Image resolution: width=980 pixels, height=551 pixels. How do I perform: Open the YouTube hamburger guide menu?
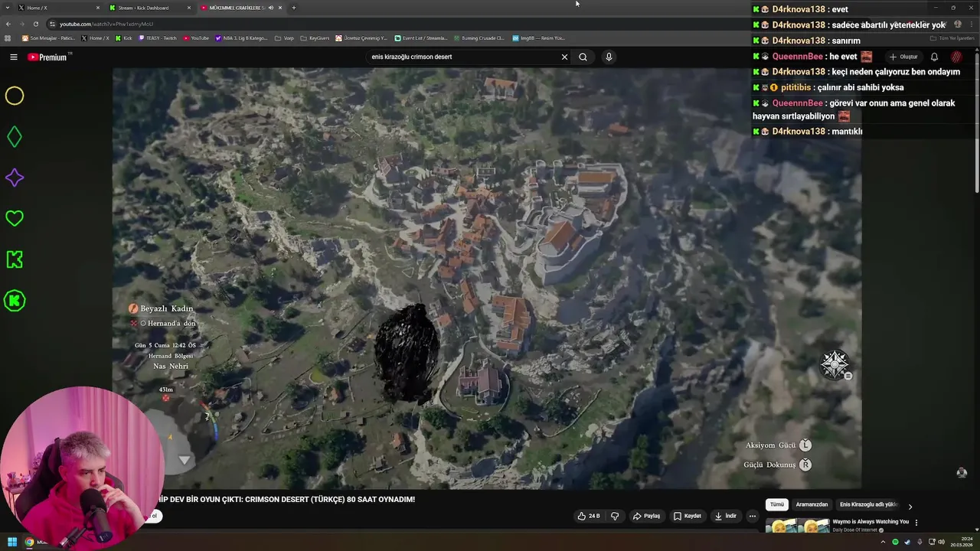tap(13, 57)
